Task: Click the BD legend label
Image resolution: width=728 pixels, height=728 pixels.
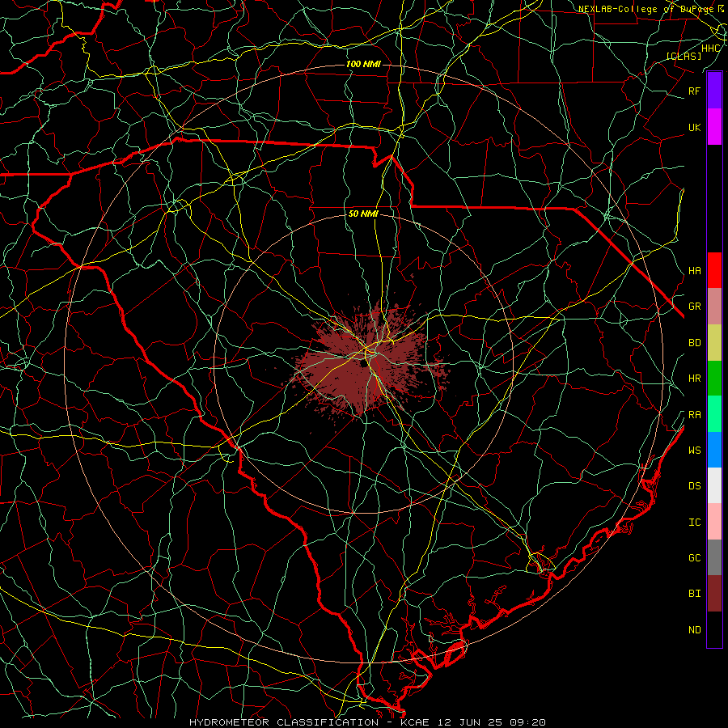Action: click(695, 343)
